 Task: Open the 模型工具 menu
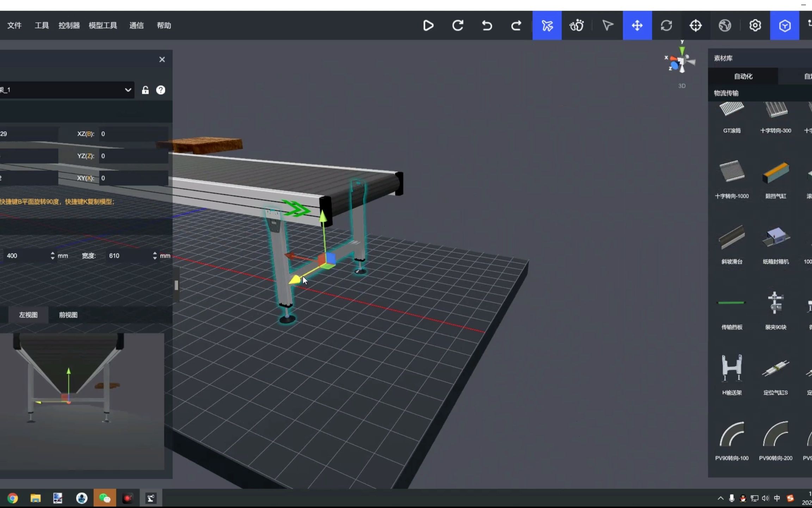pos(103,25)
